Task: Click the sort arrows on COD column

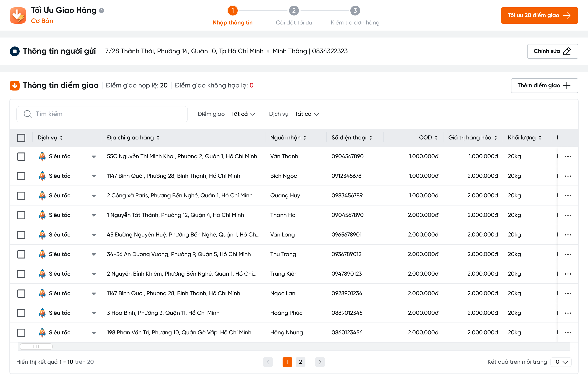Action: pyautogui.click(x=436, y=137)
